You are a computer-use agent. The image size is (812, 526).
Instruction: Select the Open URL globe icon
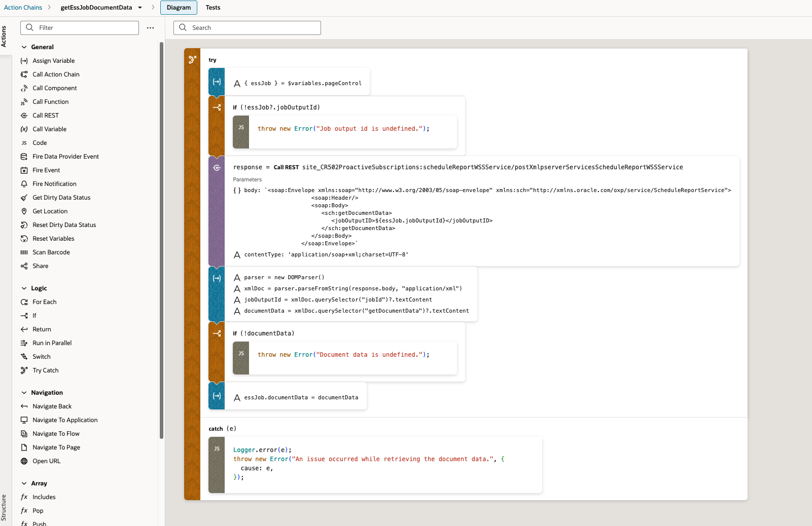(x=24, y=461)
